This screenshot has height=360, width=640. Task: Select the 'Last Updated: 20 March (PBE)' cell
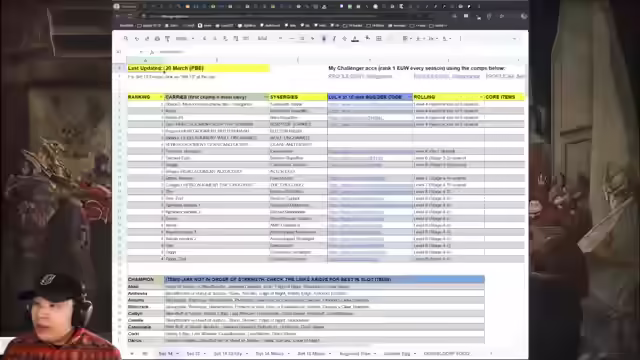tap(198, 68)
